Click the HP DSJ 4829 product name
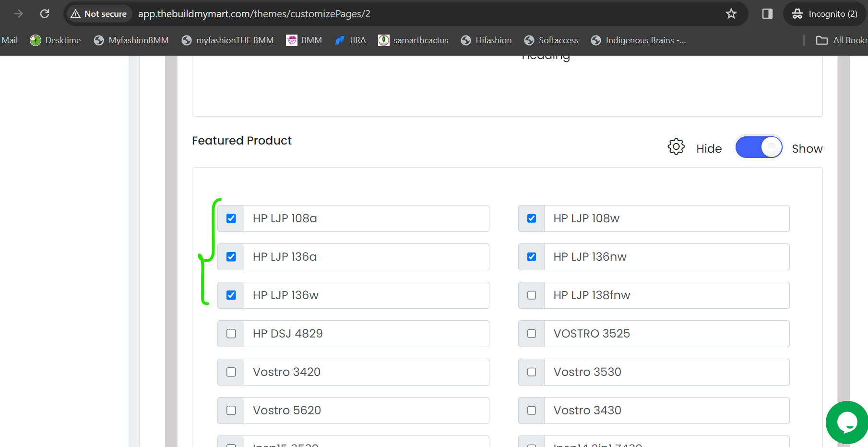Image resolution: width=868 pixels, height=447 pixels. click(x=288, y=334)
